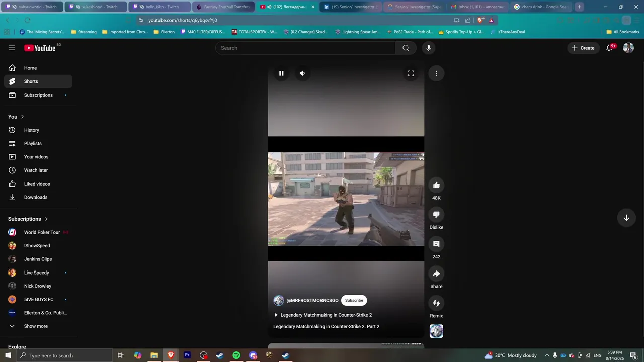Open Ellerton & Co. channel
644x362 pixels.
(x=38, y=313)
